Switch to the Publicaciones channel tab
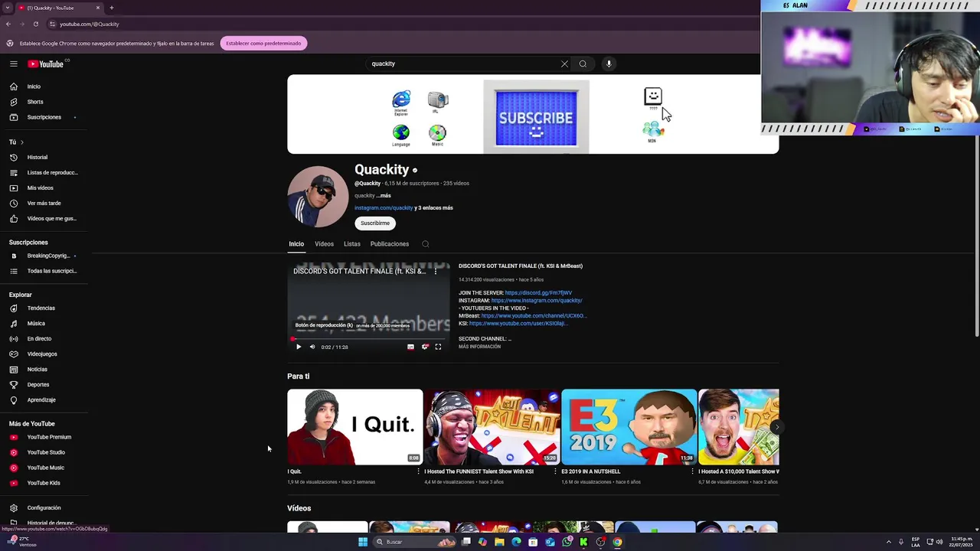This screenshot has width=980, height=551. coord(390,244)
